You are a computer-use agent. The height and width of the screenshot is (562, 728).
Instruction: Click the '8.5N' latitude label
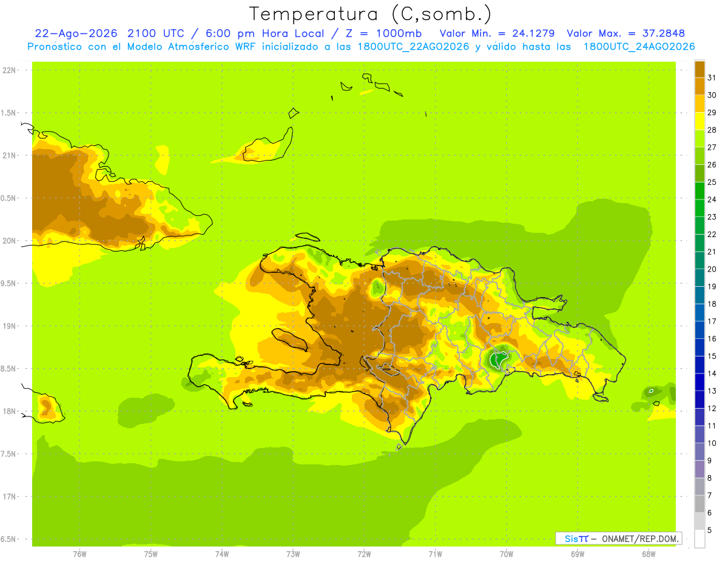click(x=8, y=369)
